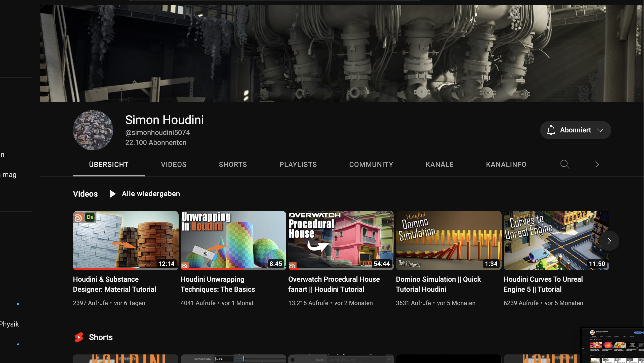644x363 pixels.
Task: Select the COMMUNITY tab
Action: point(371,164)
